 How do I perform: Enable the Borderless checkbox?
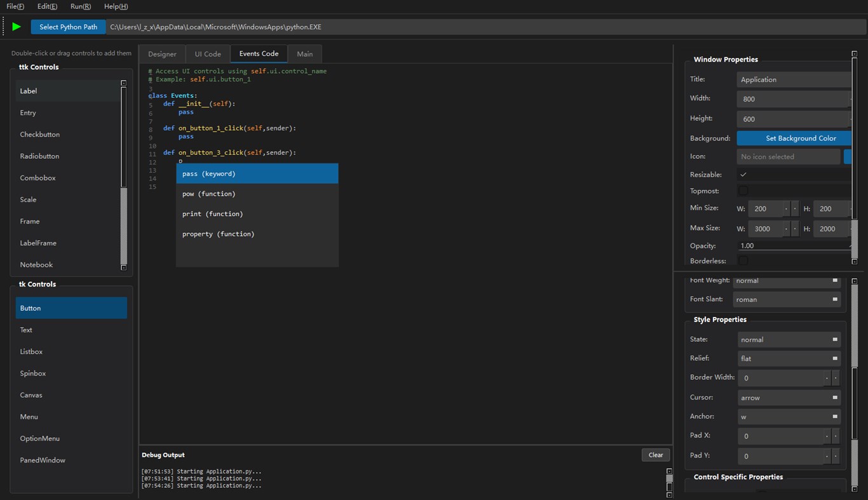[743, 260]
